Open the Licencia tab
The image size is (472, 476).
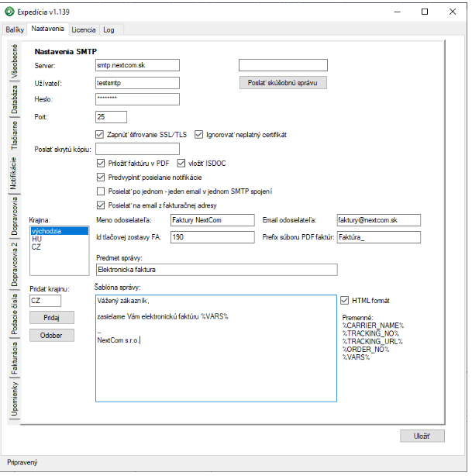(84, 29)
